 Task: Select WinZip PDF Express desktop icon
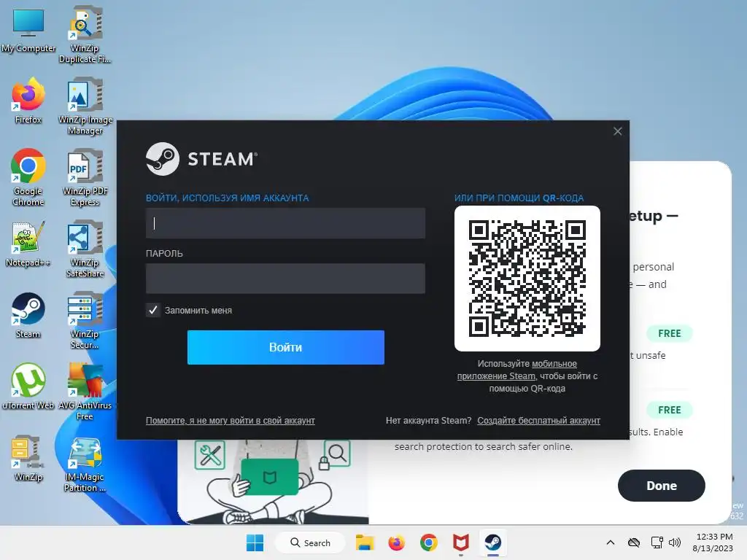tap(85, 177)
